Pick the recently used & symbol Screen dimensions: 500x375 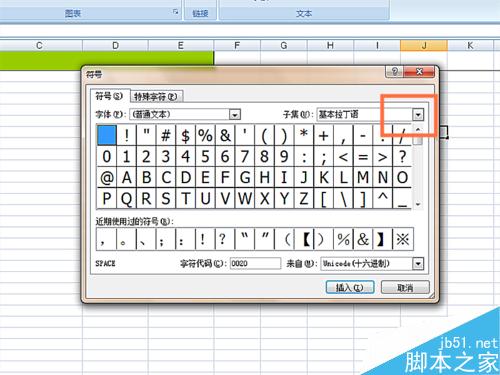(x=363, y=239)
